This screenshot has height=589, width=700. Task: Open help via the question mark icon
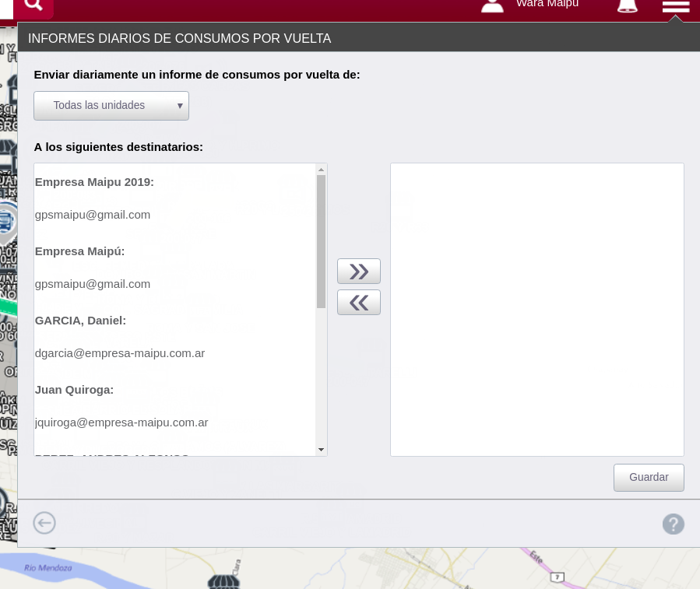pos(673,524)
